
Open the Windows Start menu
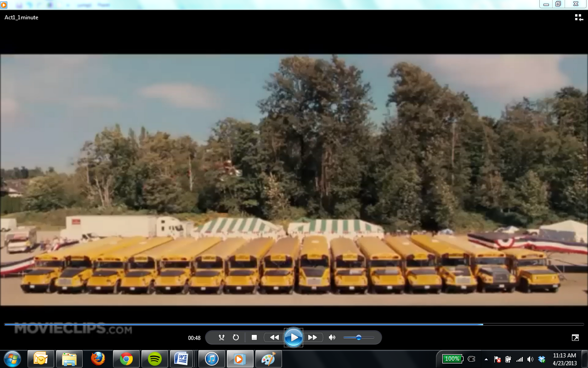tap(12, 359)
